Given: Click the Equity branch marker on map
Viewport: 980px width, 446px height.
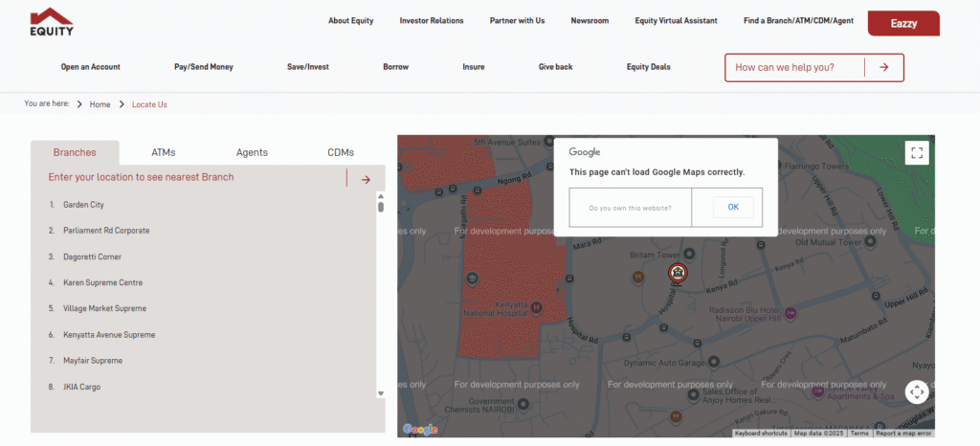Looking at the screenshot, I should (x=677, y=273).
